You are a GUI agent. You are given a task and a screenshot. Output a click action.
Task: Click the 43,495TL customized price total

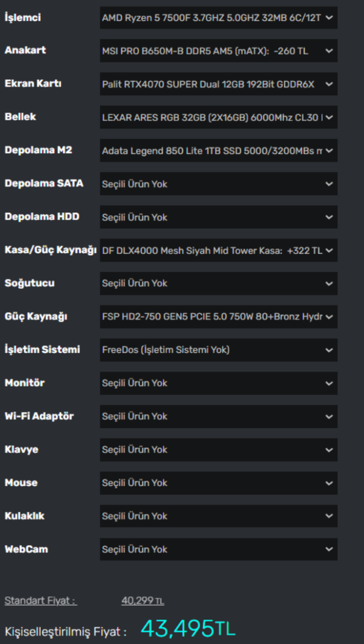coord(188,628)
